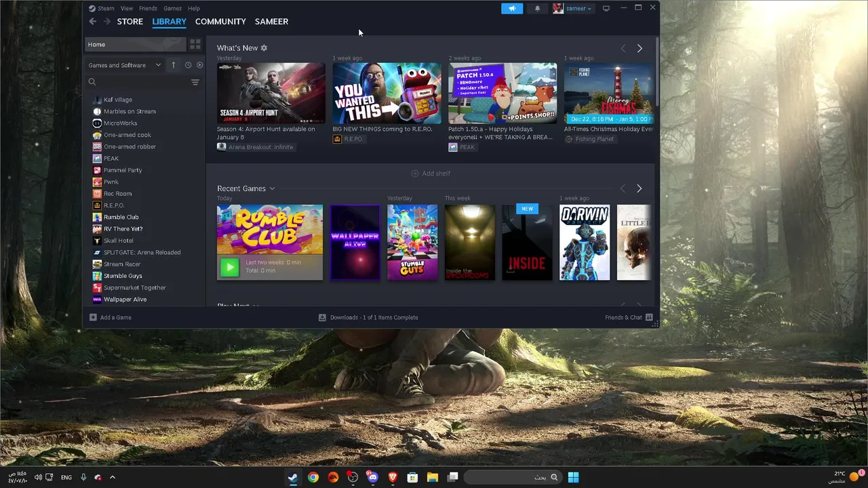The width and height of the screenshot is (868, 488).
Task: Click the library search field
Action: click(x=138, y=82)
